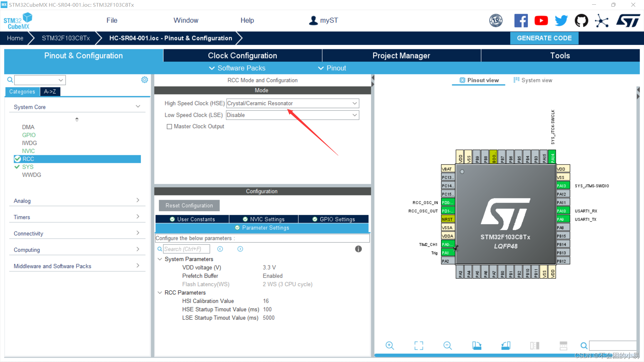Click the Reset Configuration button

click(x=189, y=205)
